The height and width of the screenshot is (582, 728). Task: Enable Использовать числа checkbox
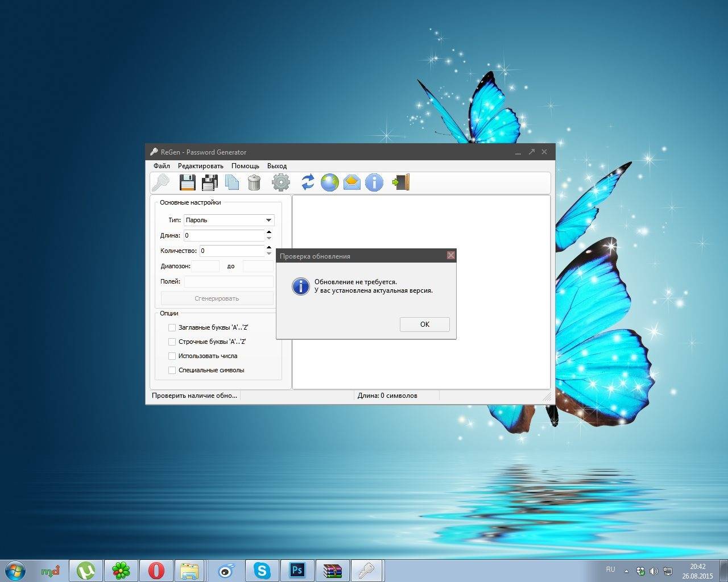click(x=172, y=356)
